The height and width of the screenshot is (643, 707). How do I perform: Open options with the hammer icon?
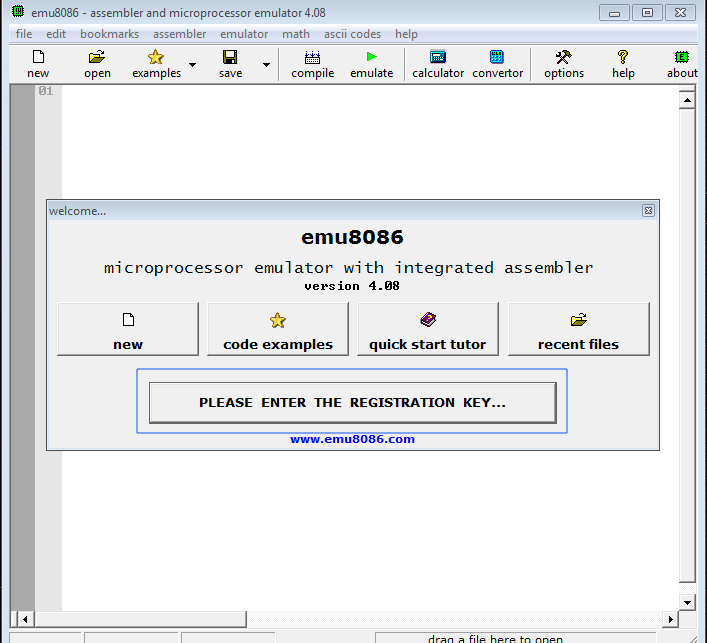click(x=564, y=58)
